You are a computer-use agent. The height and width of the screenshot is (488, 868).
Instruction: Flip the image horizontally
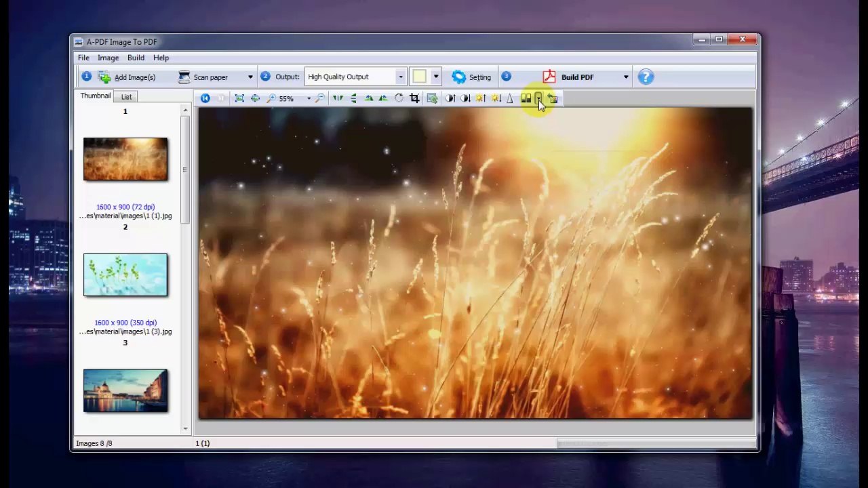(x=338, y=99)
